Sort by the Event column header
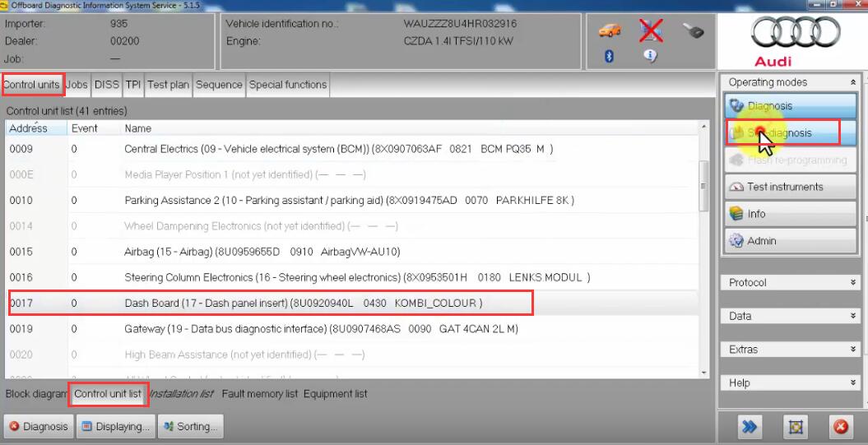 click(94, 128)
